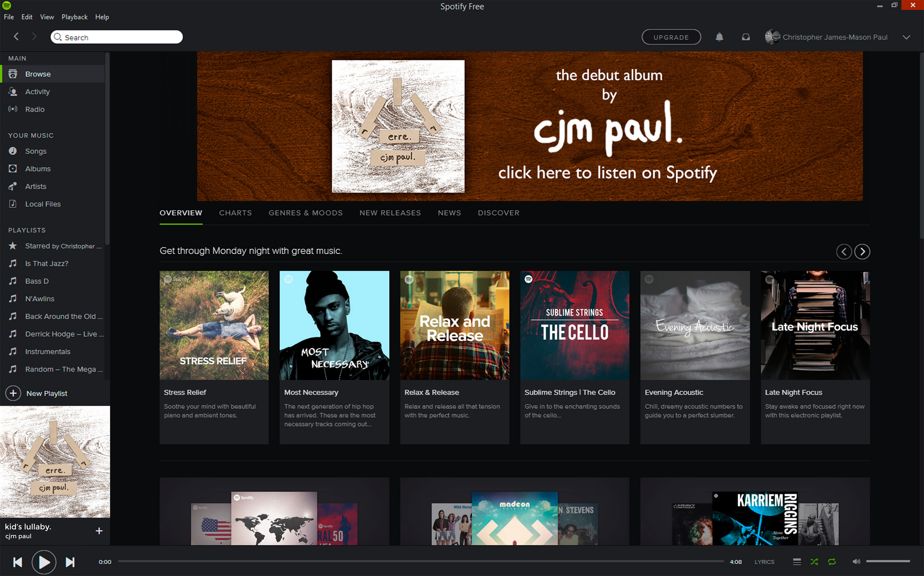Skip to previous track
924x576 pixels.
point(18,562)
